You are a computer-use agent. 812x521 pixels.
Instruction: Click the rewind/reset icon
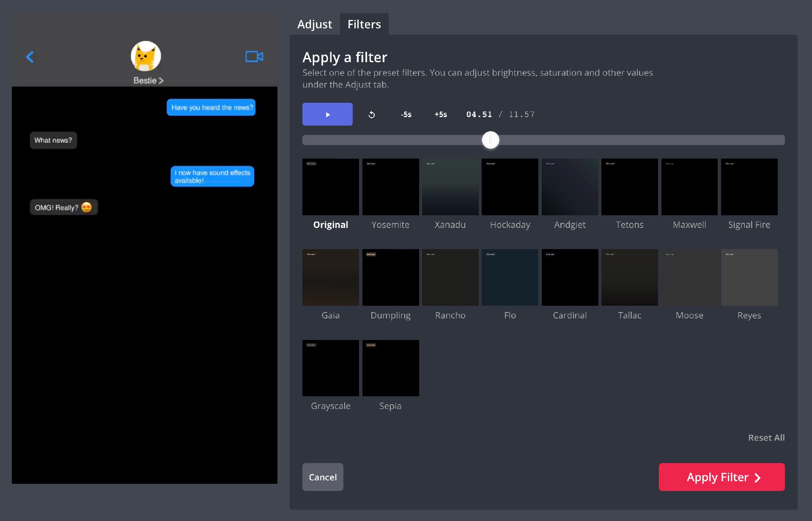pyautogui.click(x=372, y=114)
